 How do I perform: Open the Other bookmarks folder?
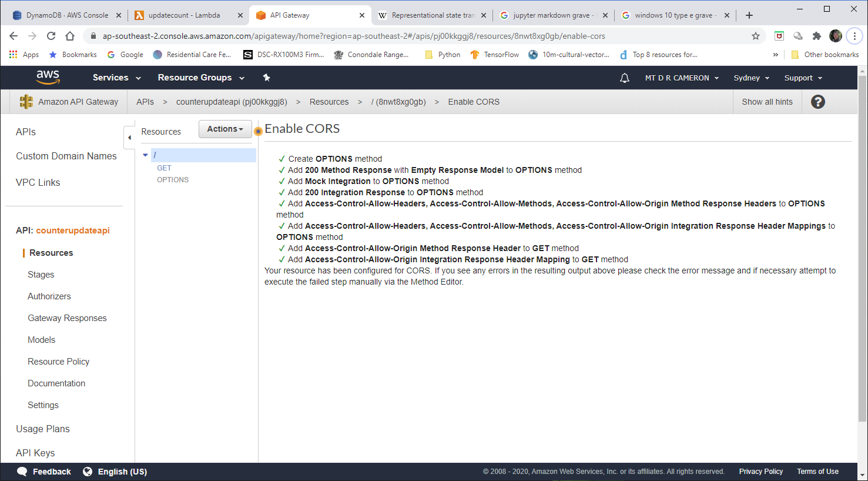tap(825, 55)
